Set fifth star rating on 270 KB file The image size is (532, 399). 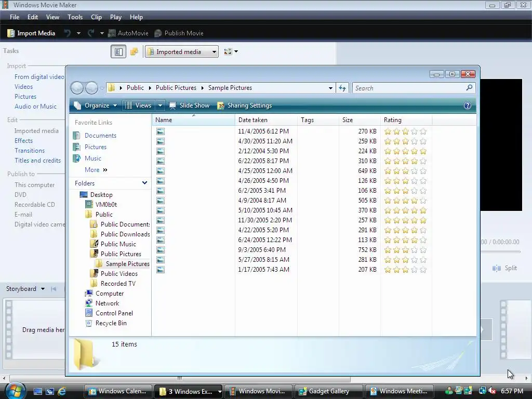pos(423,131)
